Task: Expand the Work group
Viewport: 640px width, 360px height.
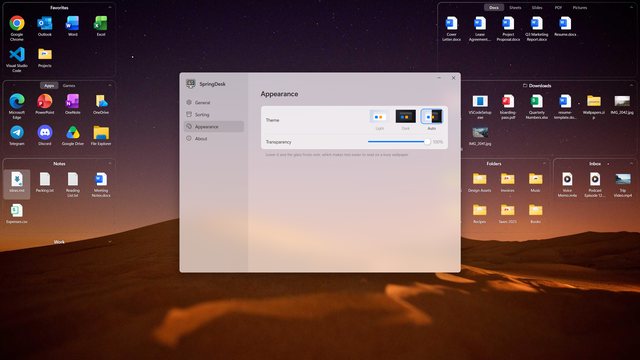Action: click(x=109, y=242)
